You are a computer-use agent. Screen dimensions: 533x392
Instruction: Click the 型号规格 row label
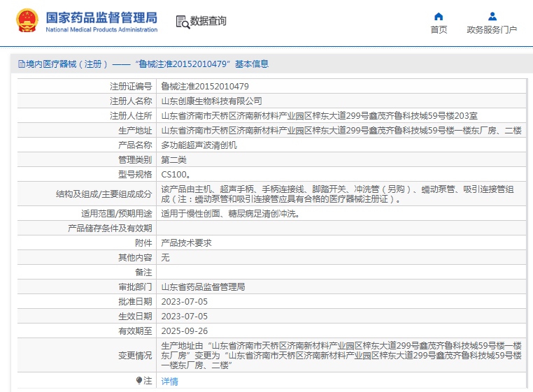135,174
